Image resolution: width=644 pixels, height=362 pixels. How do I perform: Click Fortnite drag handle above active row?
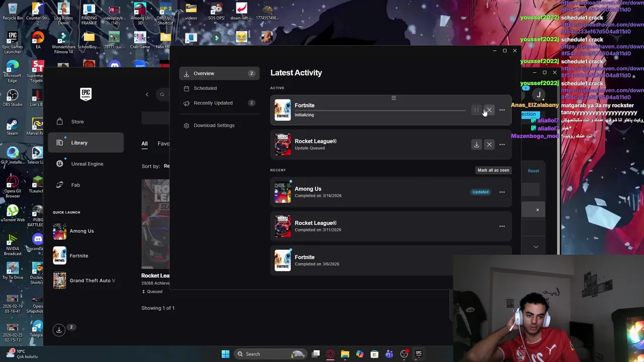pyautogui.click(x=393, y=98)
